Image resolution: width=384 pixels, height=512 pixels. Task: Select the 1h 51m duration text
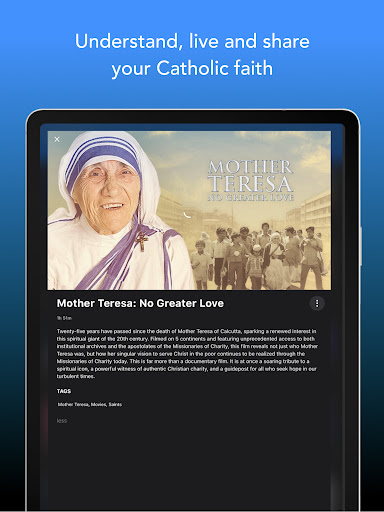point(64,318)
